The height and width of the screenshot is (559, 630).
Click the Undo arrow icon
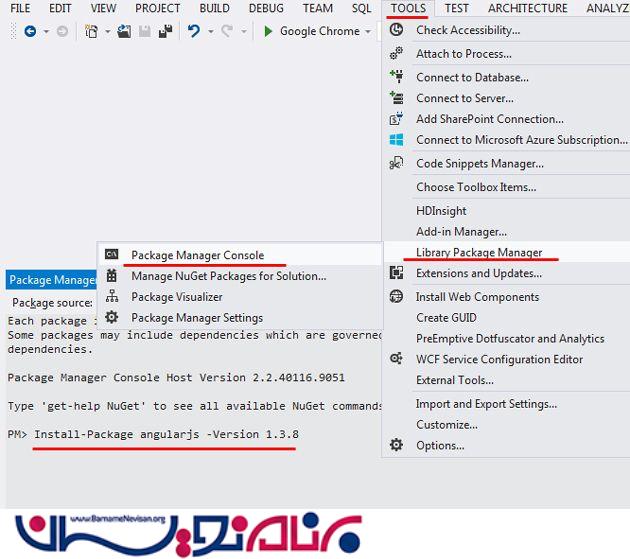click(194, 32)
